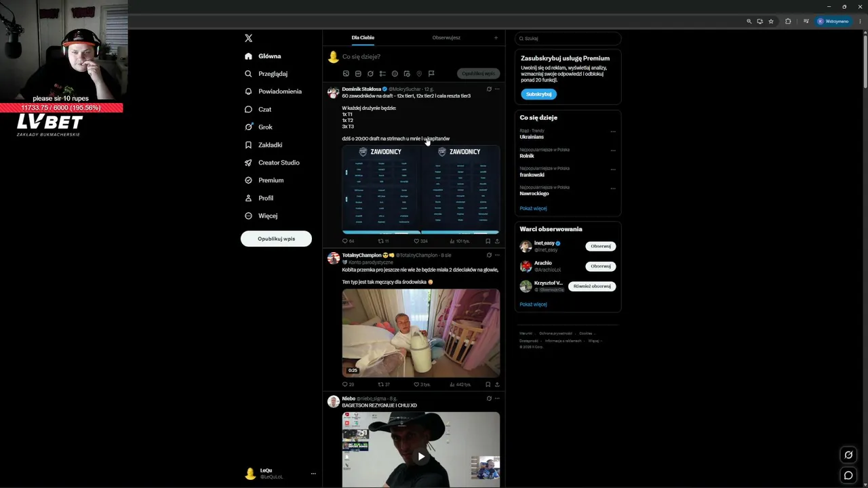This screenshot has height=488, width=868.
Task: Bookmark Dominik Stokłosa's post
Action: pos(488,241)
